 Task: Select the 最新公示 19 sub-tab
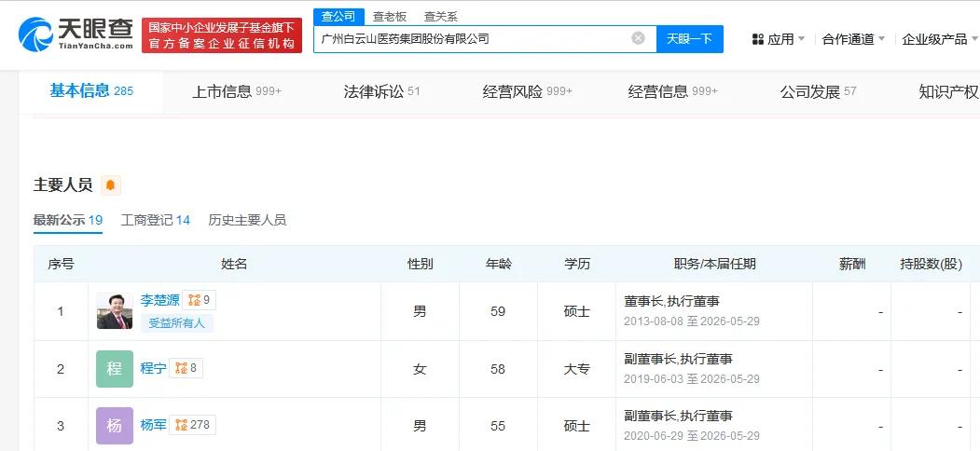(x=67, y=220)
